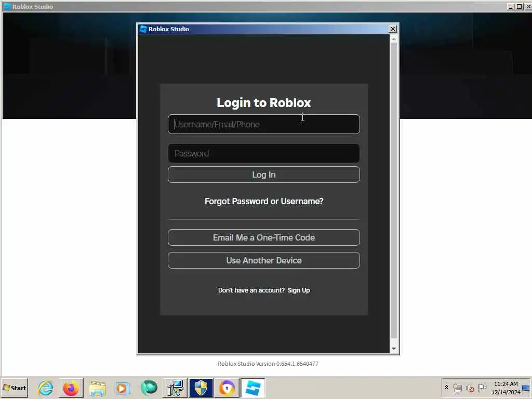Screen dimensions: 532x399
Task: Open the Action Center flag icon
Action: (x=482, y=388)
